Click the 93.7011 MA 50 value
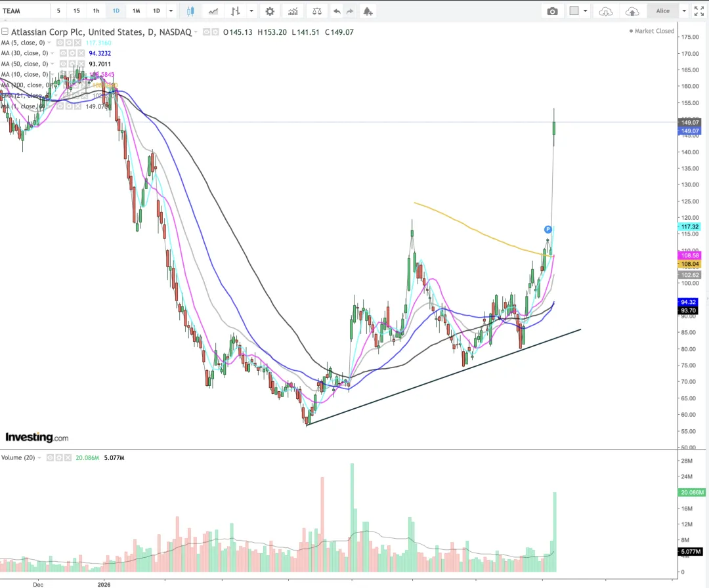This screenshot has width=709, height=588. (100, 64)
